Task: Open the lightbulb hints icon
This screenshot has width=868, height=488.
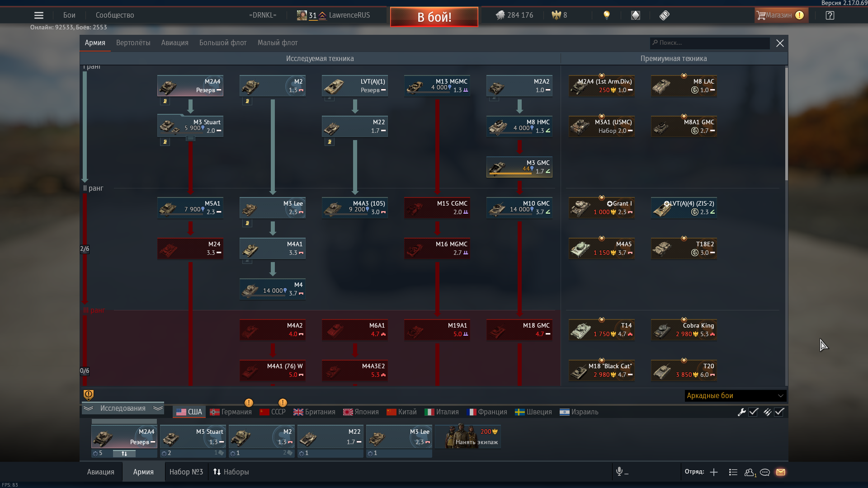Action: pyautogui.click(x=607, y=15)
